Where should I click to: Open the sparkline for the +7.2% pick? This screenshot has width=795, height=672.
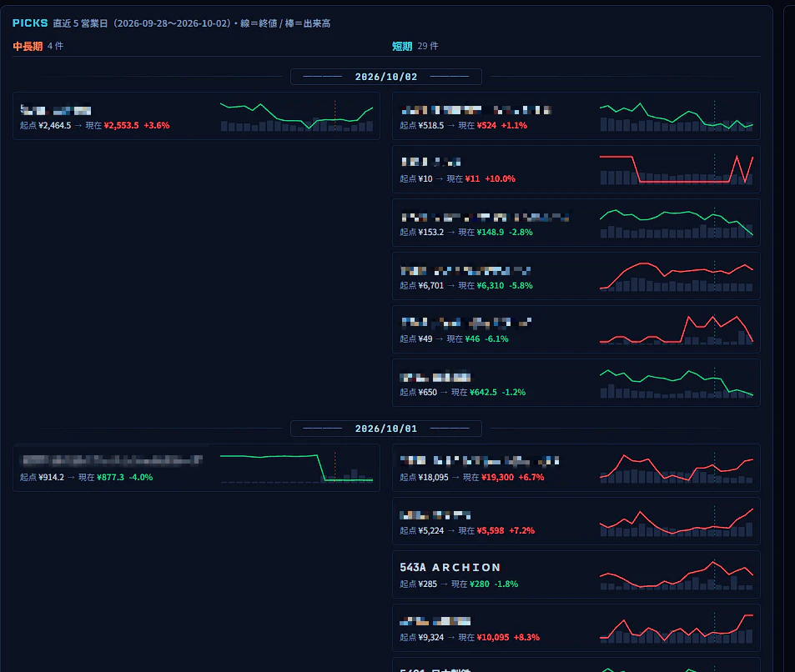677,521
